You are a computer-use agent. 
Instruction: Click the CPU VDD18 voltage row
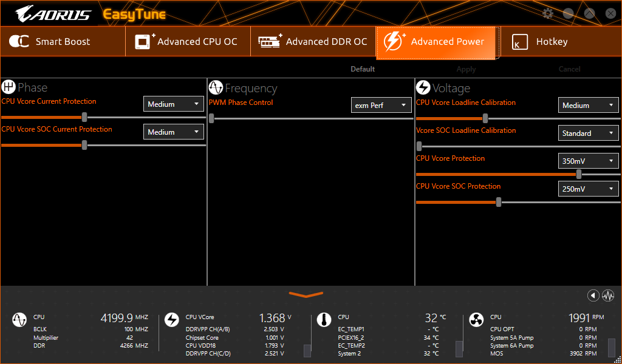tap(235, 346)
